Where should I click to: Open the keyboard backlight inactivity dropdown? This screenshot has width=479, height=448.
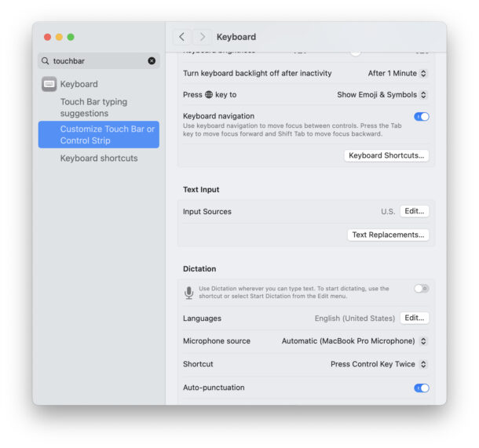(x=397, y=74)
